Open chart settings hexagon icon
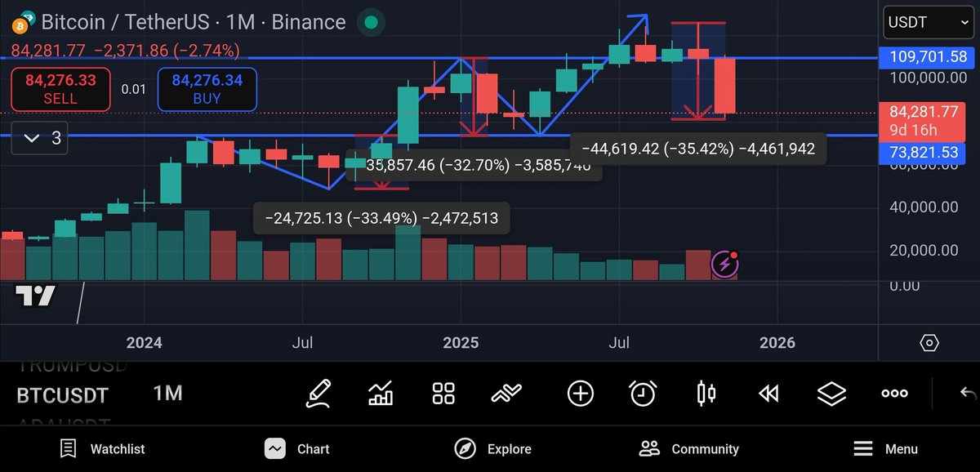 [x=929, y=342]
